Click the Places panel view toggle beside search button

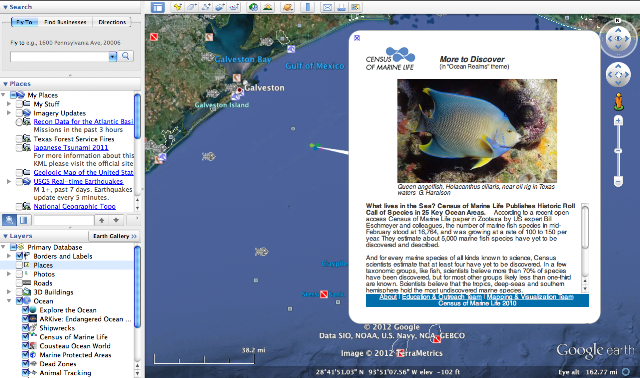pyautogui.click(x=24, y=220)
